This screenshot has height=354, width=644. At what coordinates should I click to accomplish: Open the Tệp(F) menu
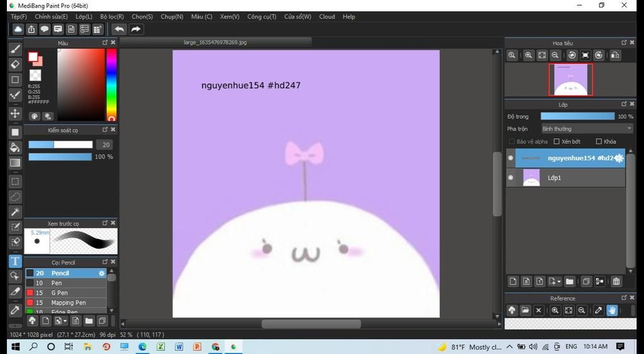tap(19, 17)
